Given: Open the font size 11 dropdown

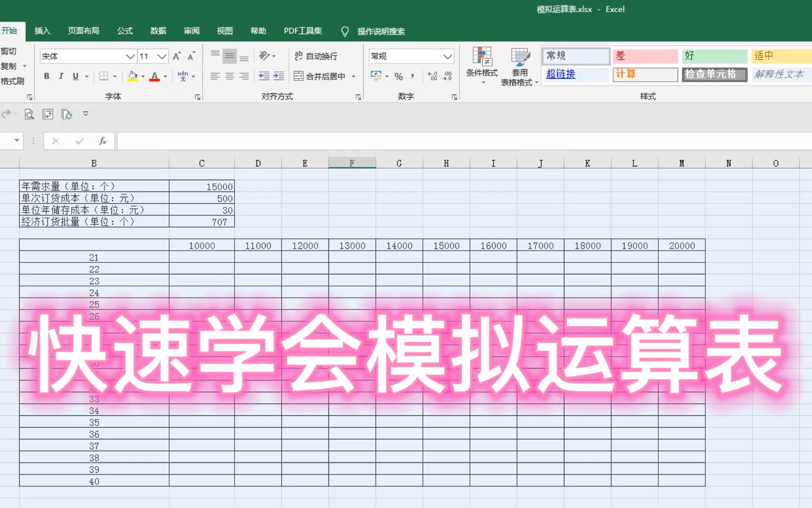Looking at the screenshot, I should coord(162,56).
